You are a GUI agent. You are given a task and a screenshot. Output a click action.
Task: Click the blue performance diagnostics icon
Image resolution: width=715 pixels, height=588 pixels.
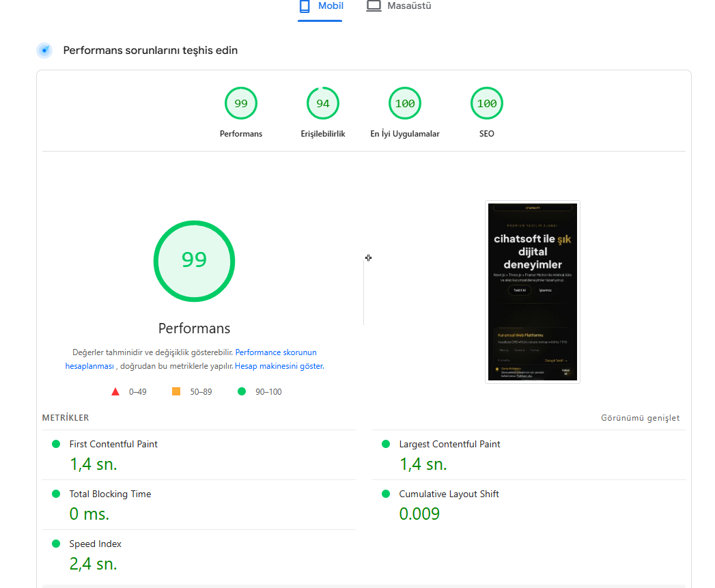tap(44, 51)
